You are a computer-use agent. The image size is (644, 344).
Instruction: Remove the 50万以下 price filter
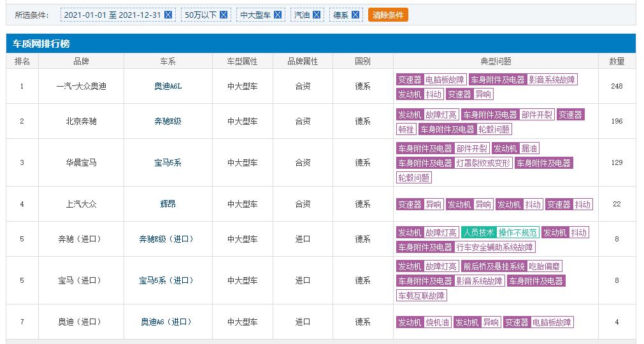coord(224,15)
